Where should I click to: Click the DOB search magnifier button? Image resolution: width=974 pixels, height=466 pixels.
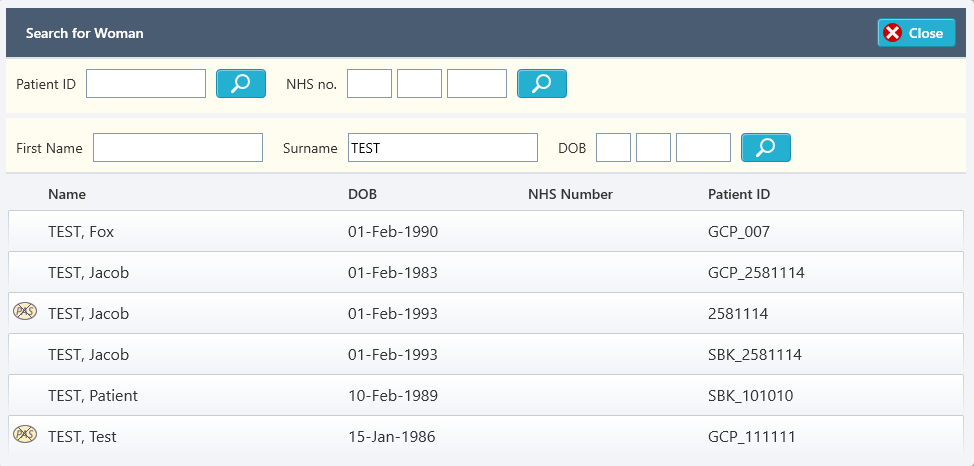tap(765, 148)
